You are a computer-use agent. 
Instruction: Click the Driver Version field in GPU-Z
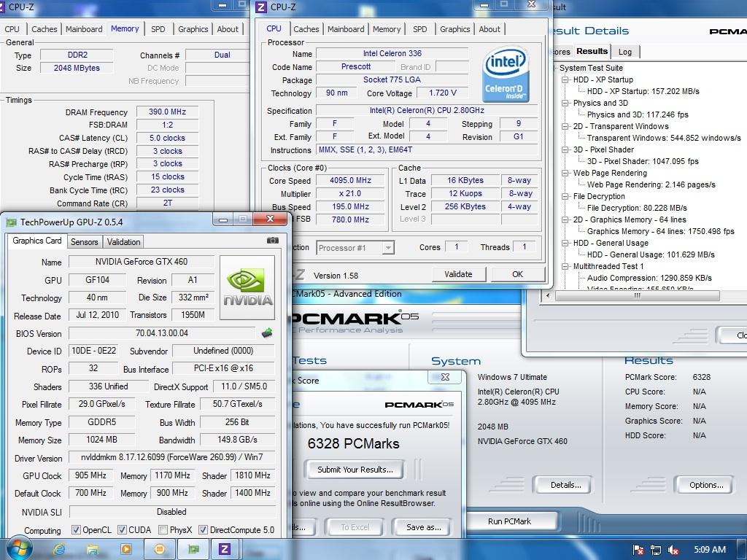click(x=172, y=457)
